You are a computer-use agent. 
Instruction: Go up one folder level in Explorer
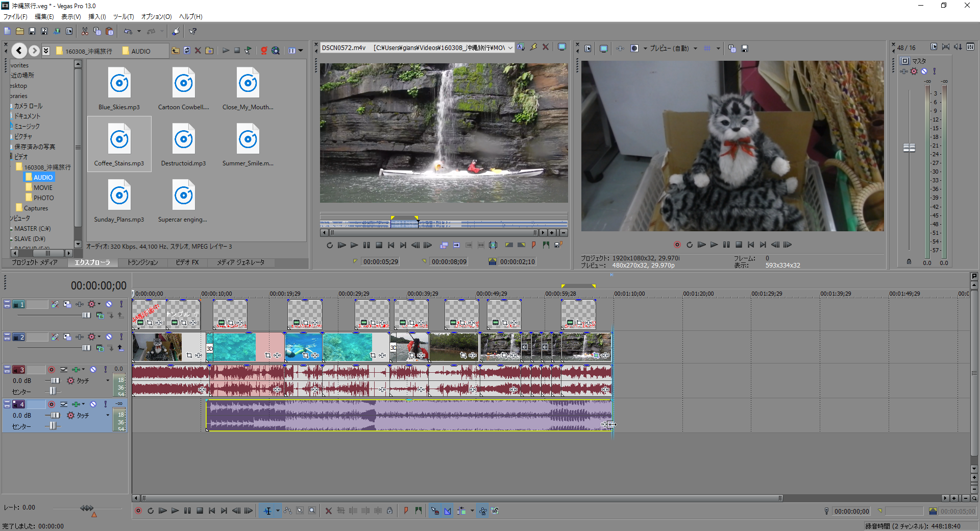(175, 51)
